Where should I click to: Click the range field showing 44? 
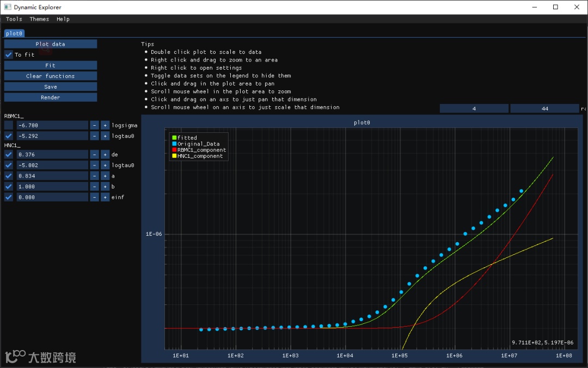544,109
